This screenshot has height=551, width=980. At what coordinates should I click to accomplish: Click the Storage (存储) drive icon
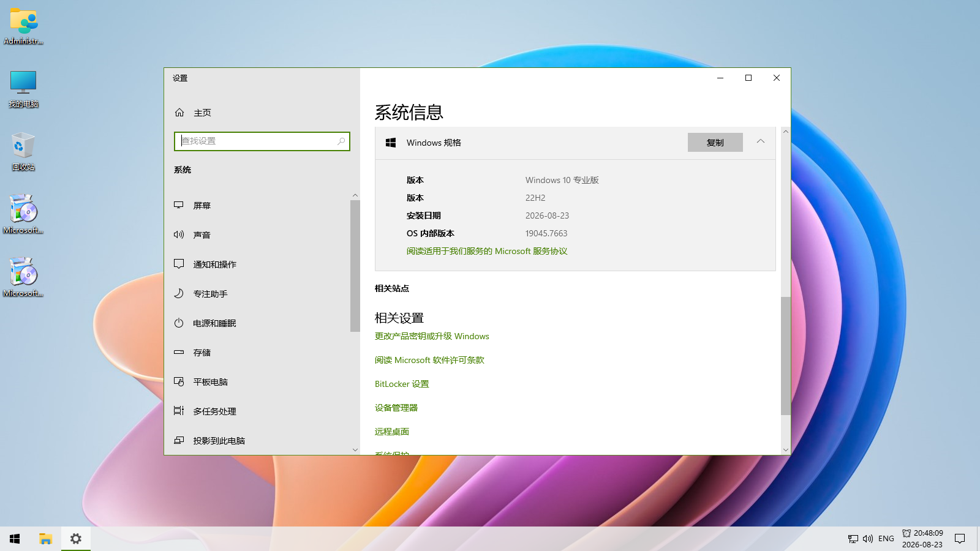(179, 352)
